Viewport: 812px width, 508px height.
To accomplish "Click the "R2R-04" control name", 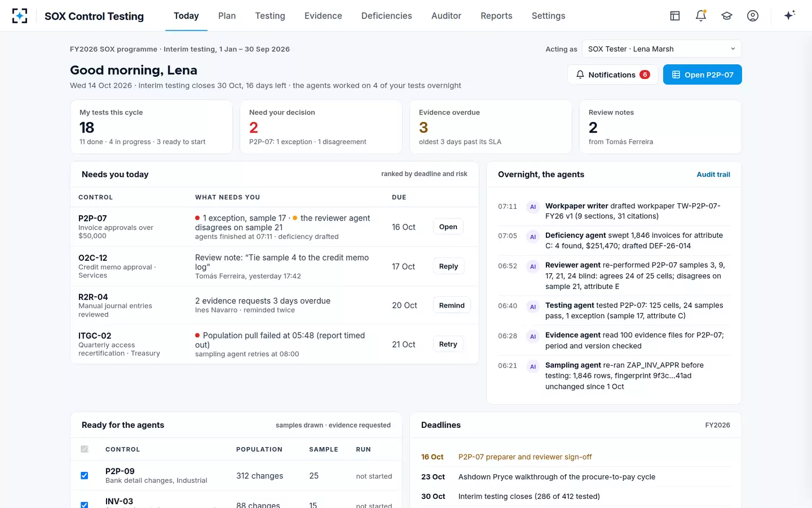I will (93, 297).
